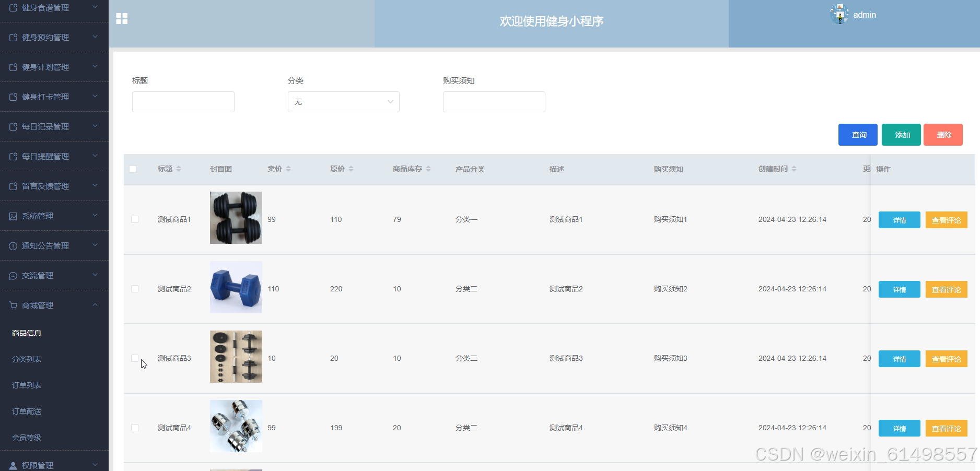The width and height of the screenshot is (980, 471).
Task: Click the 通知公告管理 info icon
Action: click(13, 246)
